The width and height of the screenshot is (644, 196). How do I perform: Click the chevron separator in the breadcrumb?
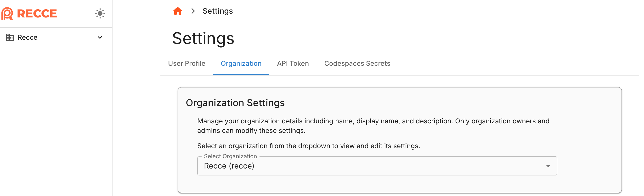point(193,11)
